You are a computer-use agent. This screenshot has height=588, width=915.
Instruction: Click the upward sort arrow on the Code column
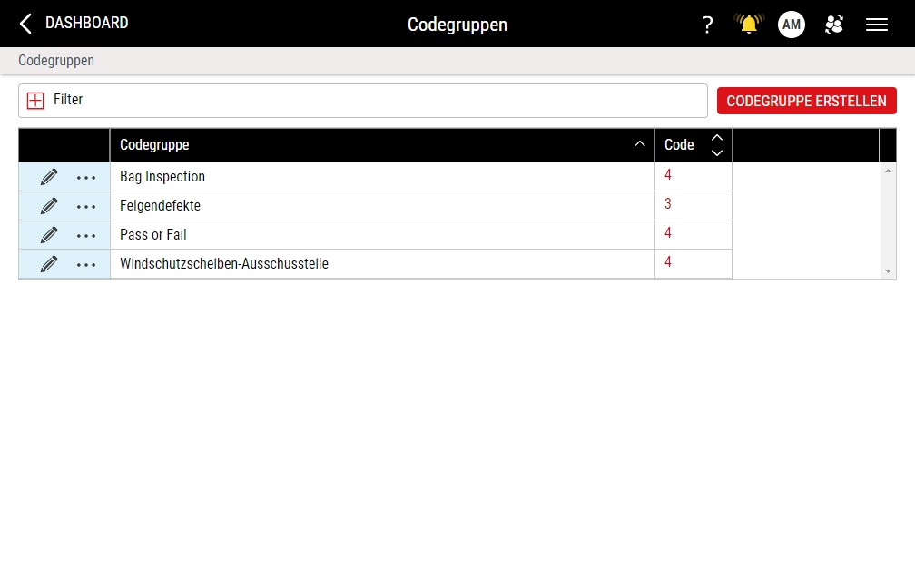pos(717,136)
